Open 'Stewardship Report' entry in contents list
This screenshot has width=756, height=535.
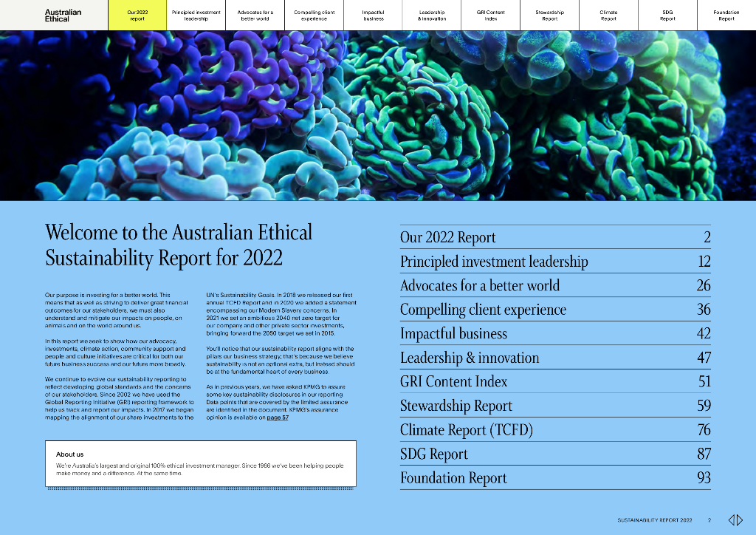tap(456, 406)
